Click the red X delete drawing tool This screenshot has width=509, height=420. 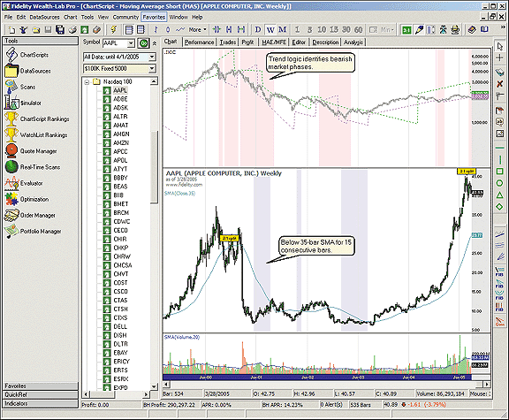tap(500, 84)
